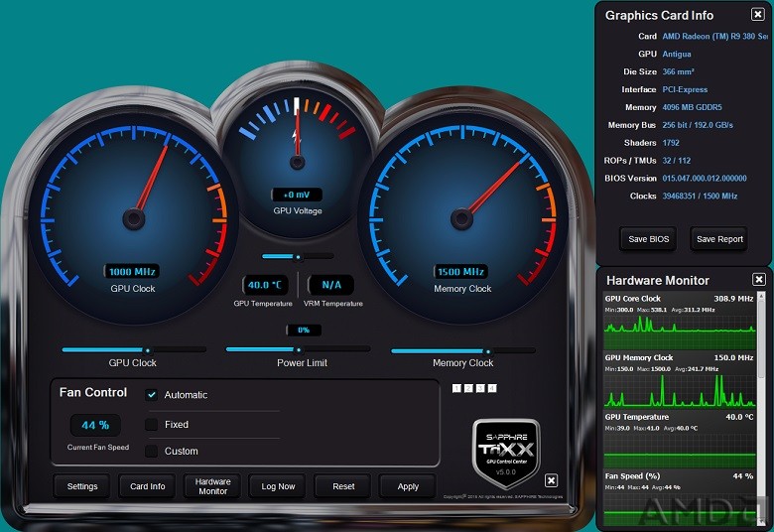Viewport: 774px width, 532px height.
Task: Click the GPU Core Clock graph
Action: coord(680,332)
